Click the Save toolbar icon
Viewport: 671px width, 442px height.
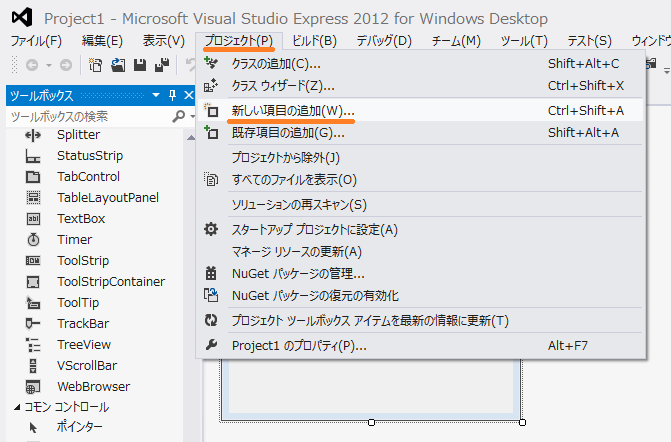[140, 65]
